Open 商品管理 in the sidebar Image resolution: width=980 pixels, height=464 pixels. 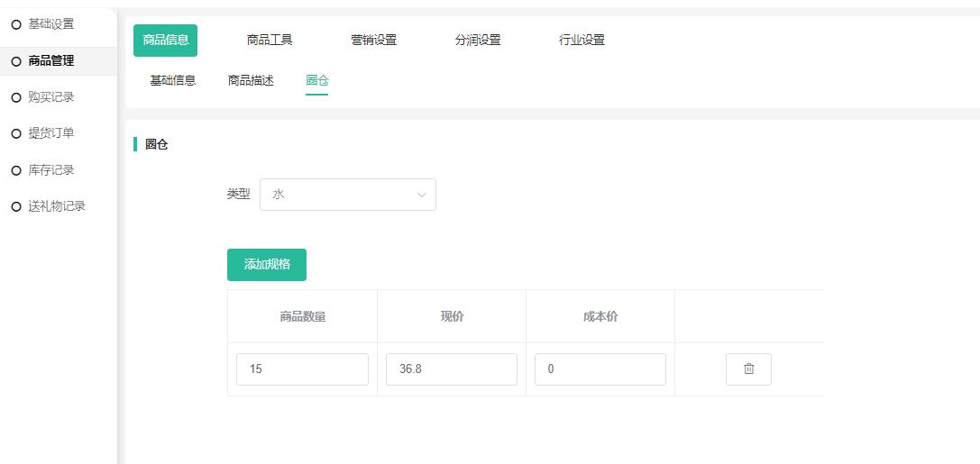click(x=51, y=61)
